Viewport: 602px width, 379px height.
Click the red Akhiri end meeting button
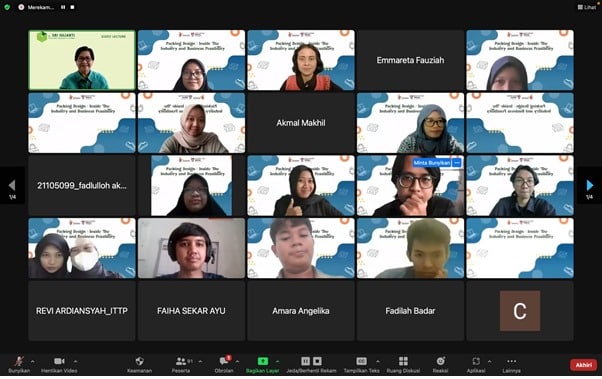point(583,365)
